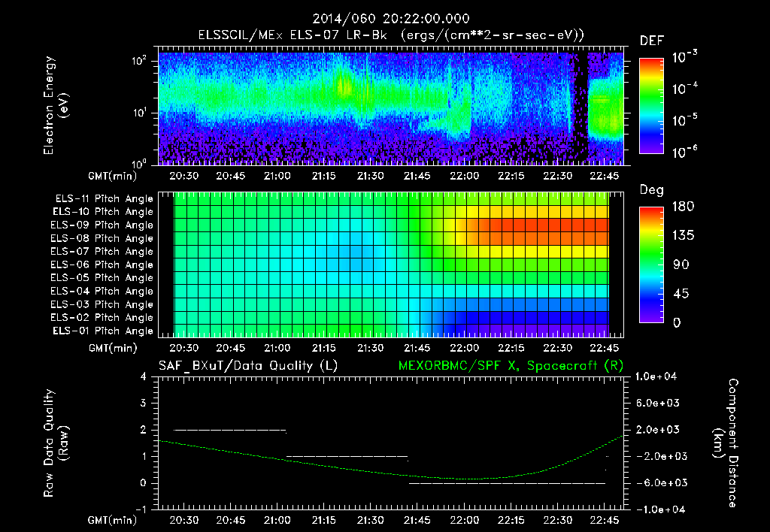
Task: Click the 21:45 tick under the bottom panel
Action: click(x=417, y=520)
